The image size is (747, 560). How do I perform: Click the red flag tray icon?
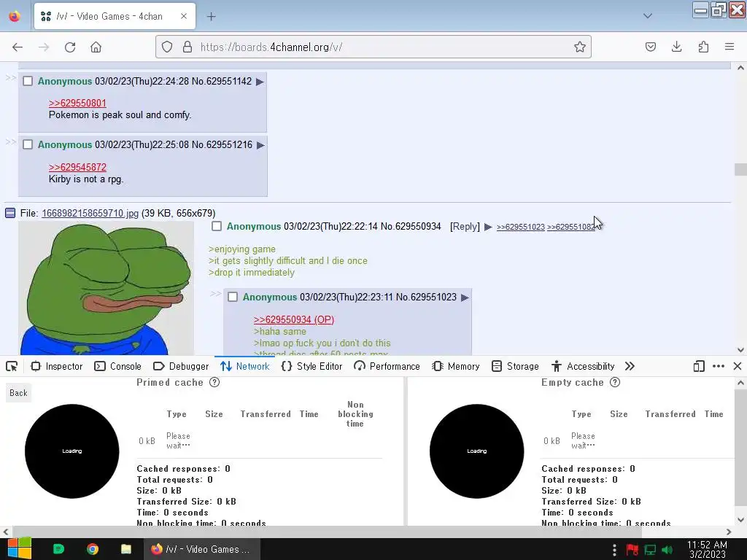pyautogui.click(x=632, y=550)
